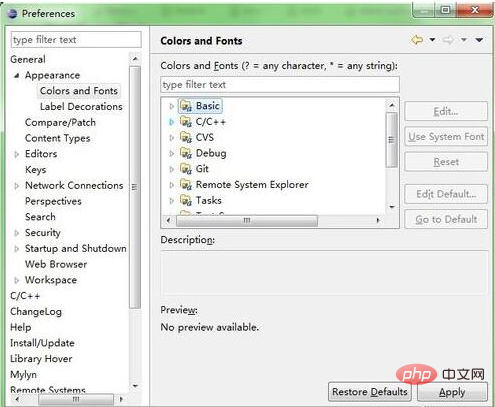Viewport: 495px width, 407px height.
Task: Collapse the Appearance tree node
Action: click(16, 76)
